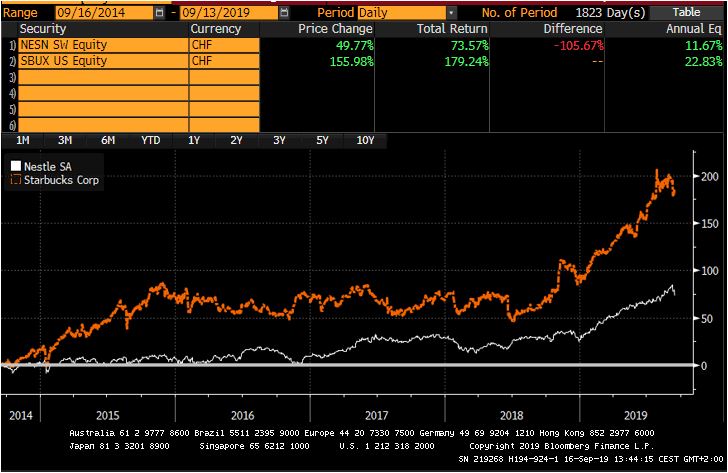Screen dimensions: 728x473
Task: Select the 10Y range tab
Action: pyautogui.click(x=365, y=141)
